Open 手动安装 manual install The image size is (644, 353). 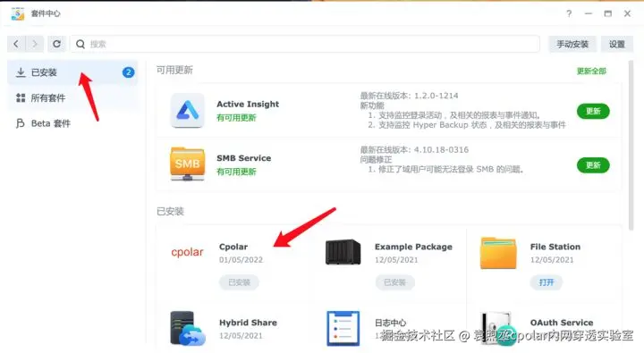(x=572, y=44)
